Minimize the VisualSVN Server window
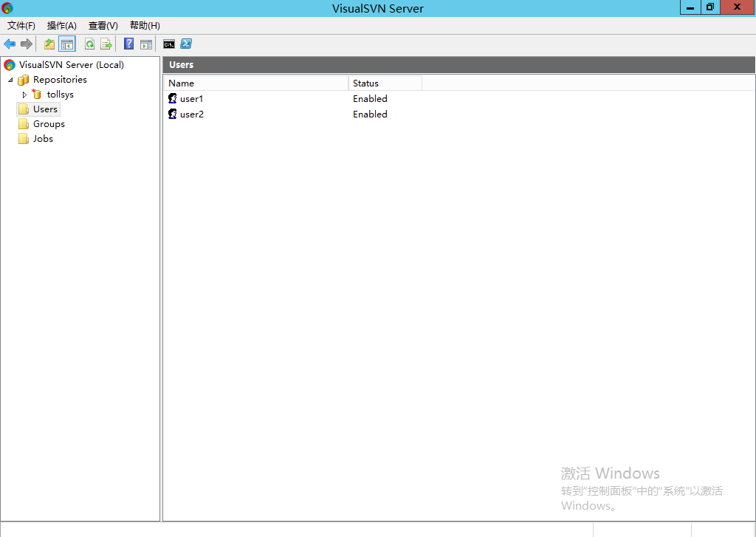The width and height of the screenshot is (756, 537). tap(690, 7)
